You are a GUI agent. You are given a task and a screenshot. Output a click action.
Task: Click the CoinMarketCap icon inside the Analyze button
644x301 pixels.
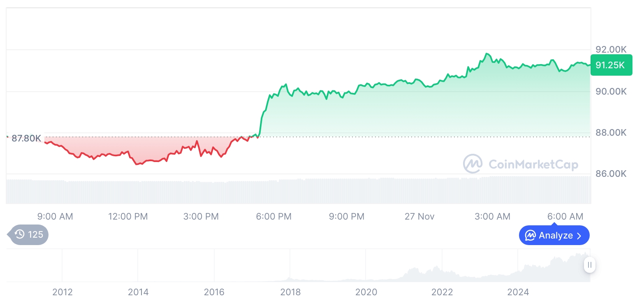pos(530,236)
